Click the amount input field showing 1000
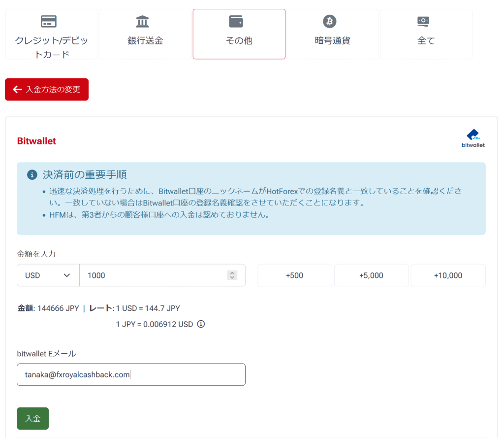504x438 pixels. click(x=162, y=275)
